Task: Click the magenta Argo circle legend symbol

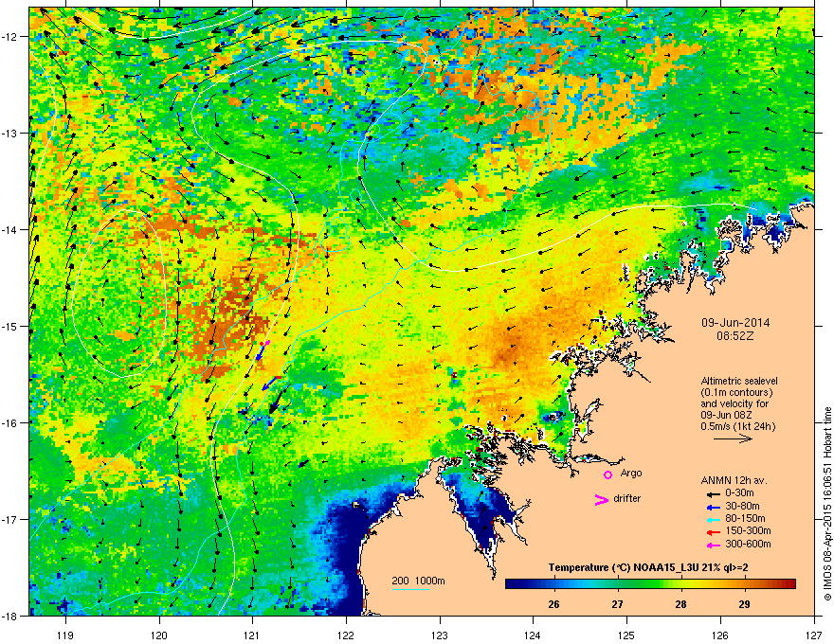Action: [607, 474]
